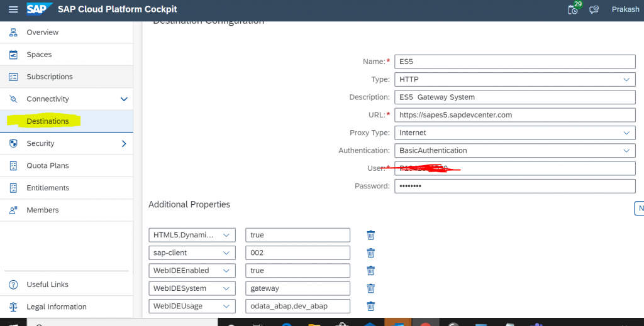Image resolution: width=644 pixels, height=326 pixels.
Task: Click the Name field containing ES5
Action: pyautogui.click(x=515, y=62)
